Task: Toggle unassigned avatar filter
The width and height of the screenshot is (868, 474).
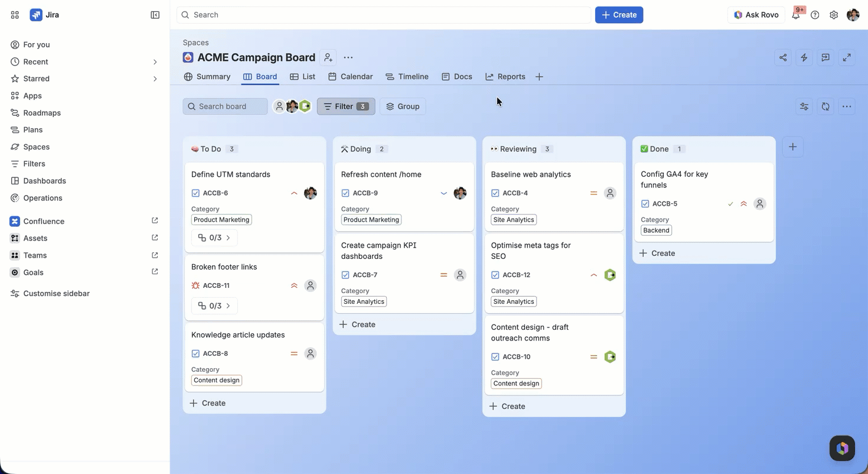Action: click(279, 106)
